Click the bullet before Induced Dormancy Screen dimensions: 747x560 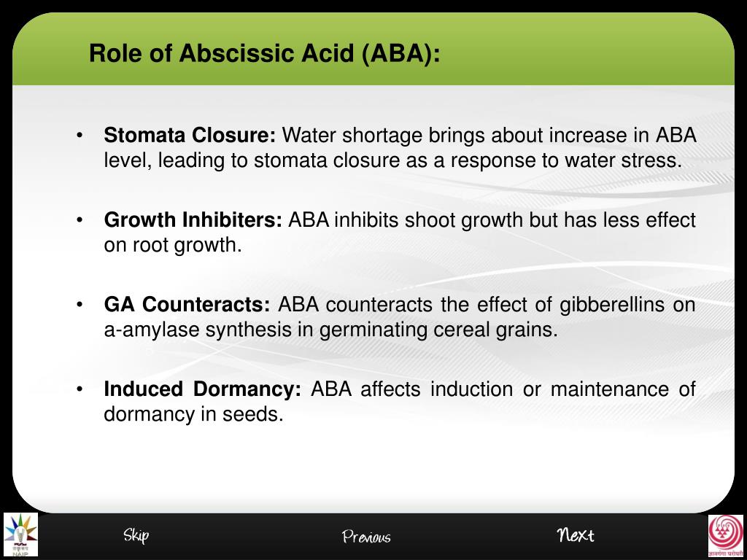(x=80, y=389)
